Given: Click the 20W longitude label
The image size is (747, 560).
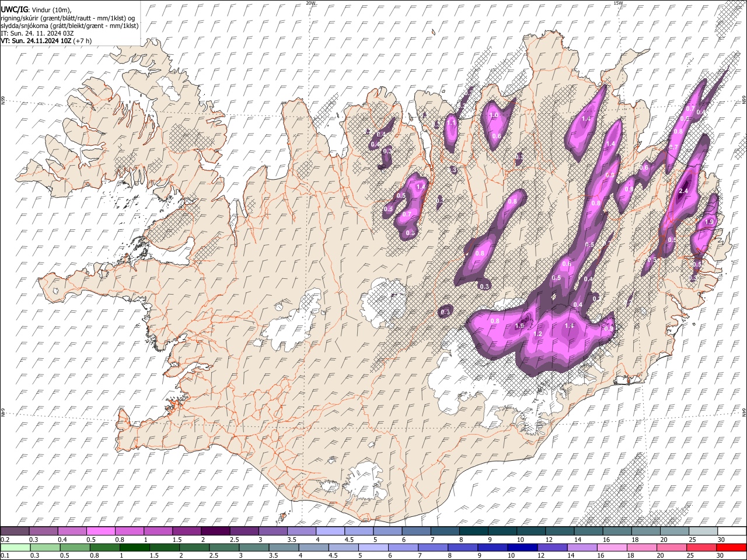Looking at the screenshot, I should pyautogui.click(x=310, y=3).
